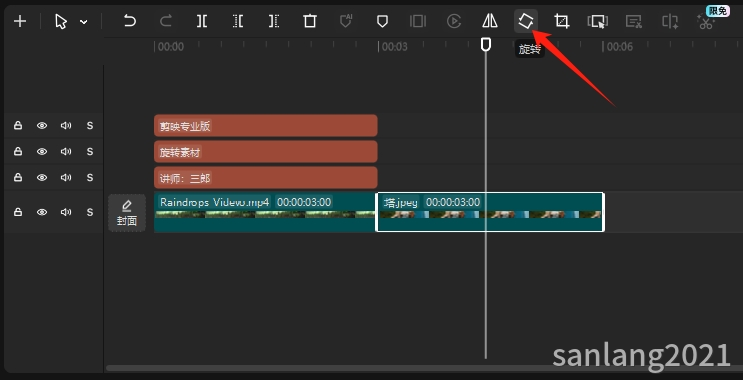This screenshot has height=380, width=743.
Task: Open the crop tool
Action: point(562,21)
